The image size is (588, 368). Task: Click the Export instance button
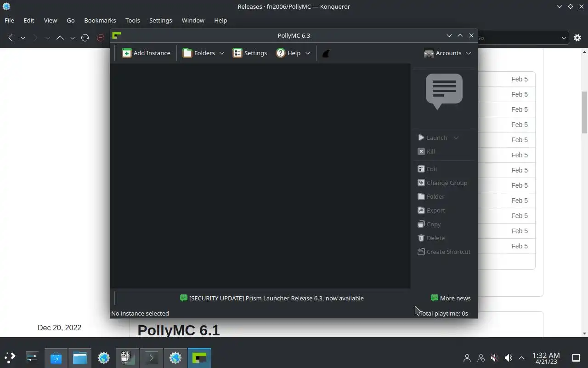coord(431,210)
